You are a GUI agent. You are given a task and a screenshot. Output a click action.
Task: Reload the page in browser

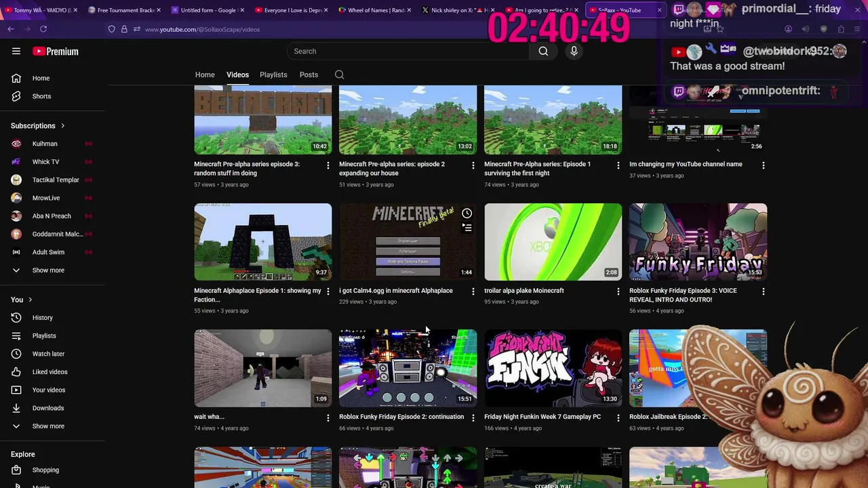(x=43, y=29)
